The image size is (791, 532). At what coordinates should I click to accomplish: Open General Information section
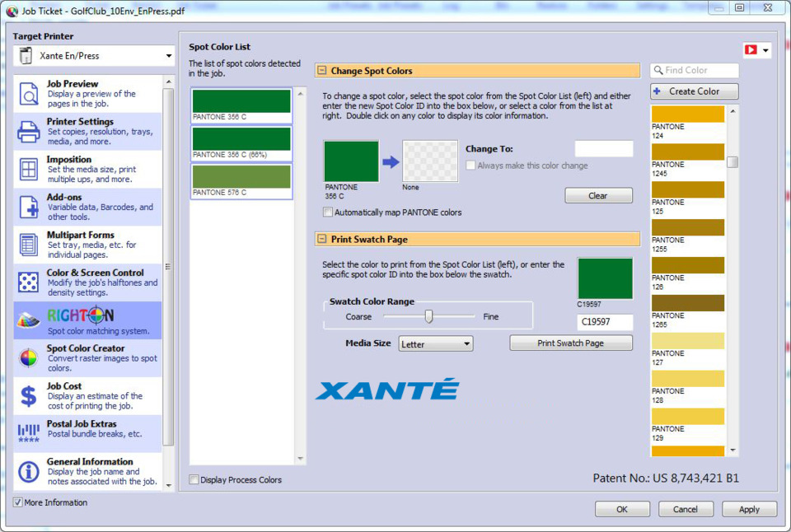point(88,472)
